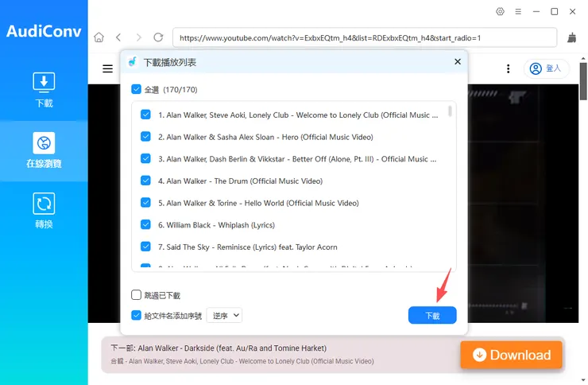
Task: Click the (170/170) selection count
Action: pyautogui.click(x=180, y=90)
